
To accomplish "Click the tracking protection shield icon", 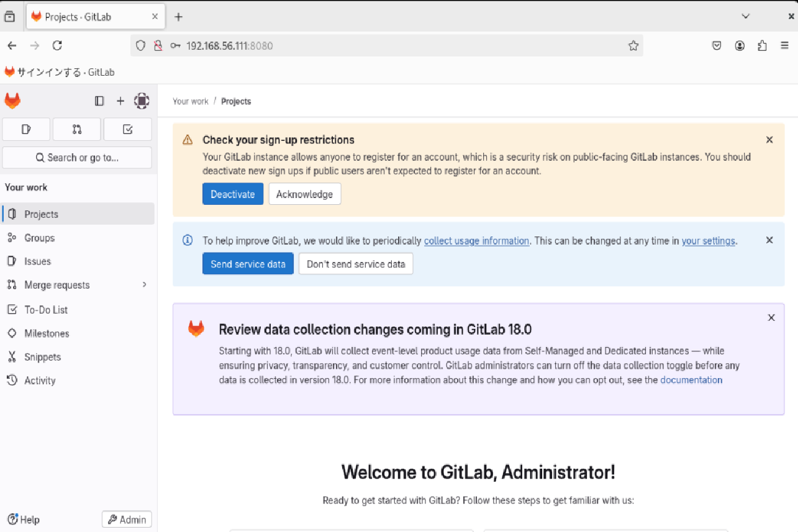I will (140, 45).
